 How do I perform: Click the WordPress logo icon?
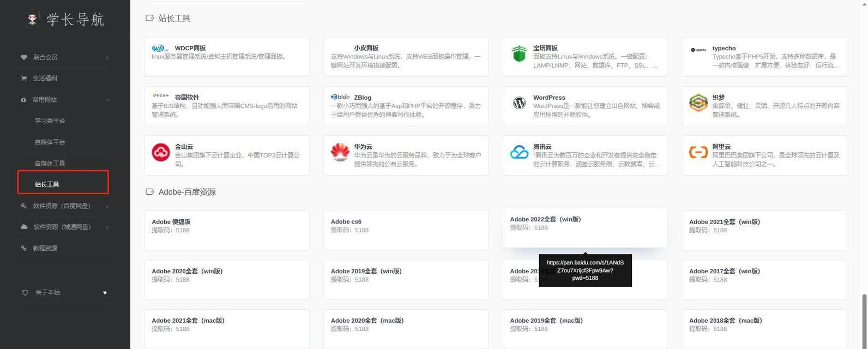pyautogui.click(x=519, y=103)
